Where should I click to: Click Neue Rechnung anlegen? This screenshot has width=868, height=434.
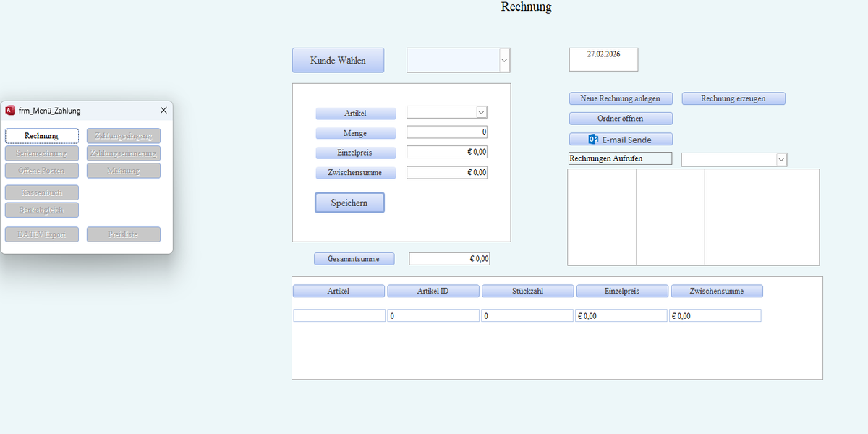621,98
